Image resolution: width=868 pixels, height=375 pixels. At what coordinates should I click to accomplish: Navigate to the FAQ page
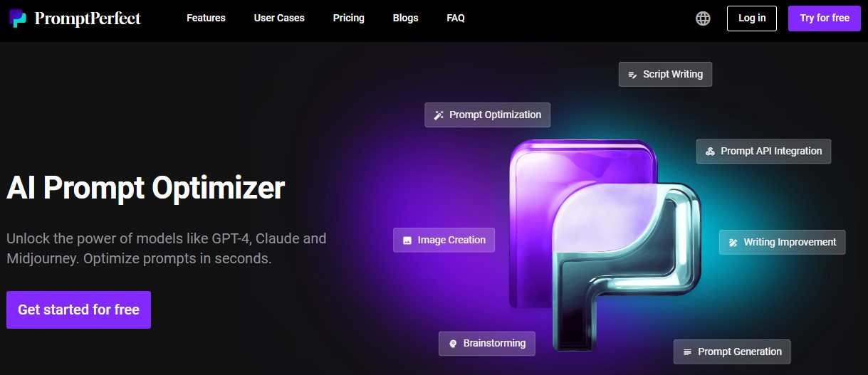click(x=456, y=18)
